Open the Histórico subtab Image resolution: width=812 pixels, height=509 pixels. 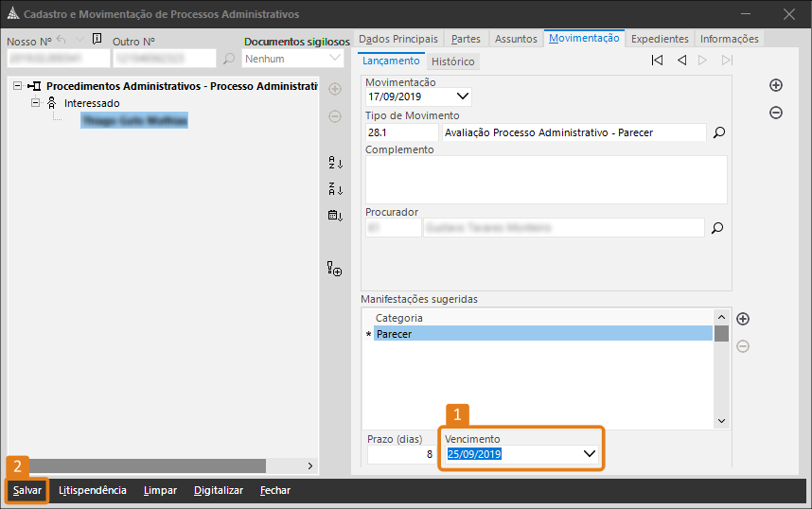point(452,61)
